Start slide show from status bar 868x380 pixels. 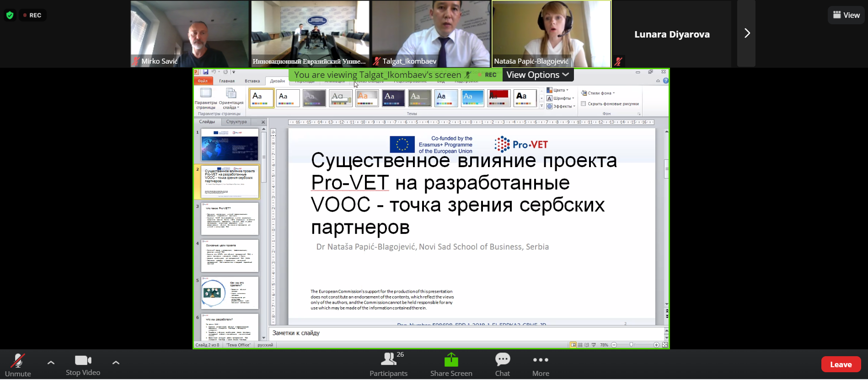(594, 345)
